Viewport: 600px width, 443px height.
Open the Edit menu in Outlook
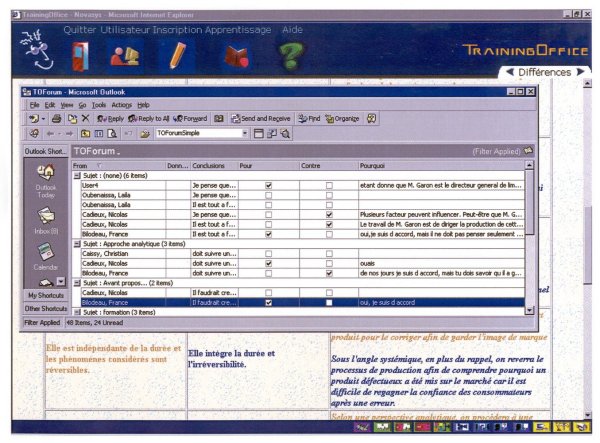[x=50, y=105]
